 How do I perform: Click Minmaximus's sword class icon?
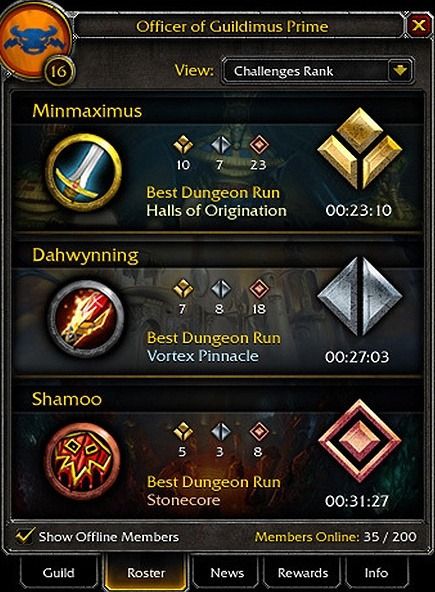point(83,172)
